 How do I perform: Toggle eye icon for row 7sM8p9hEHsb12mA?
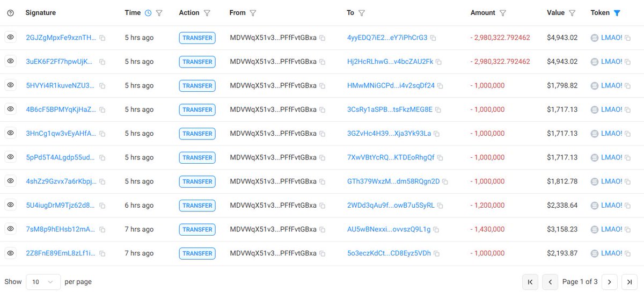pos(10,229)
